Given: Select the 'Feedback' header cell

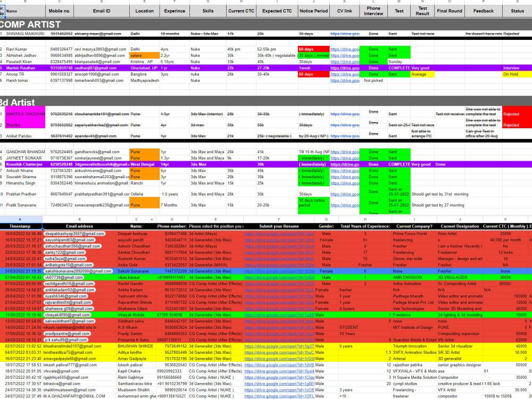Looking at the screenshot, I should coord(484,11).
